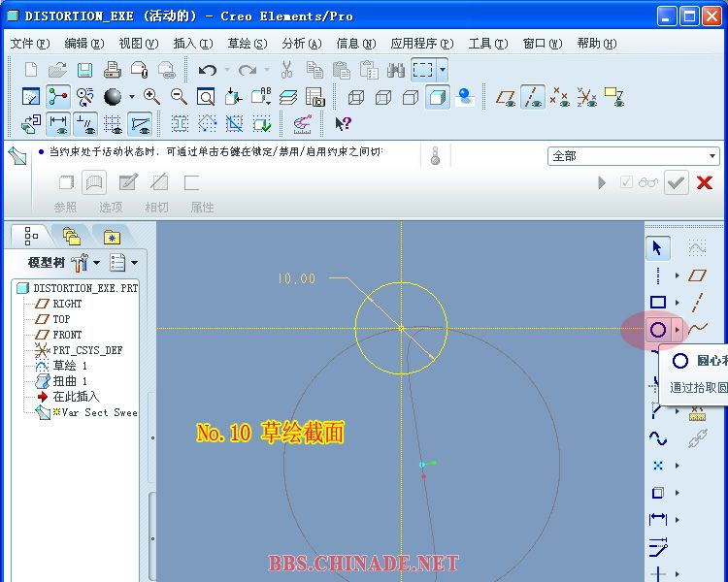Resume the paused feature arrow
This screenshot has width=728, height=582.
(602, 182)
